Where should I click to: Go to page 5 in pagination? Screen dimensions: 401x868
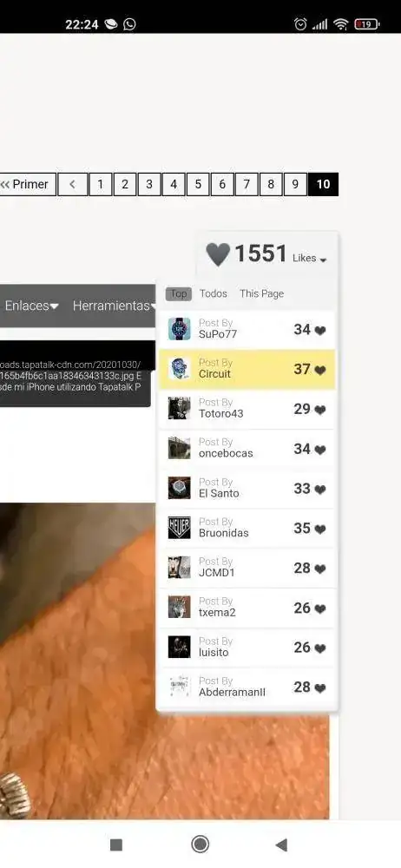198,184
